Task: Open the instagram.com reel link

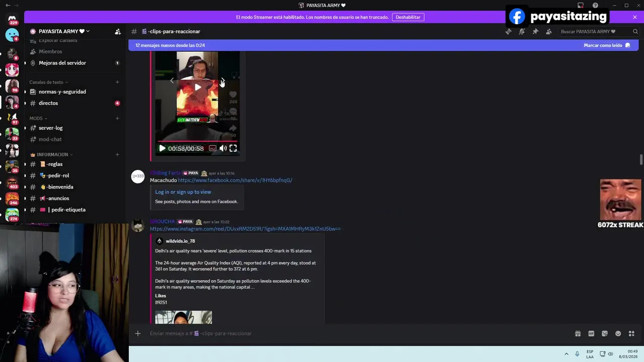Action: point(245,229)
